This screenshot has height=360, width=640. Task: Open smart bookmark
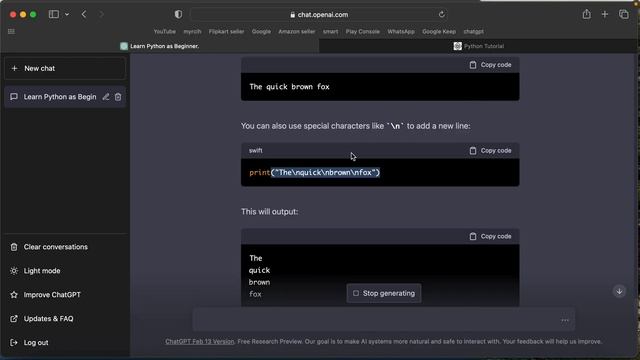click(330, 31)
